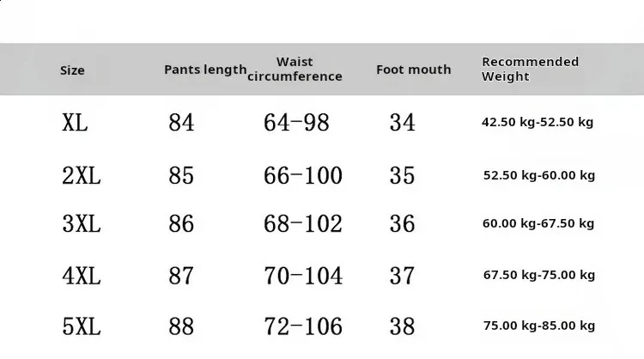Select waist range 68-102

tap(303, 224)
